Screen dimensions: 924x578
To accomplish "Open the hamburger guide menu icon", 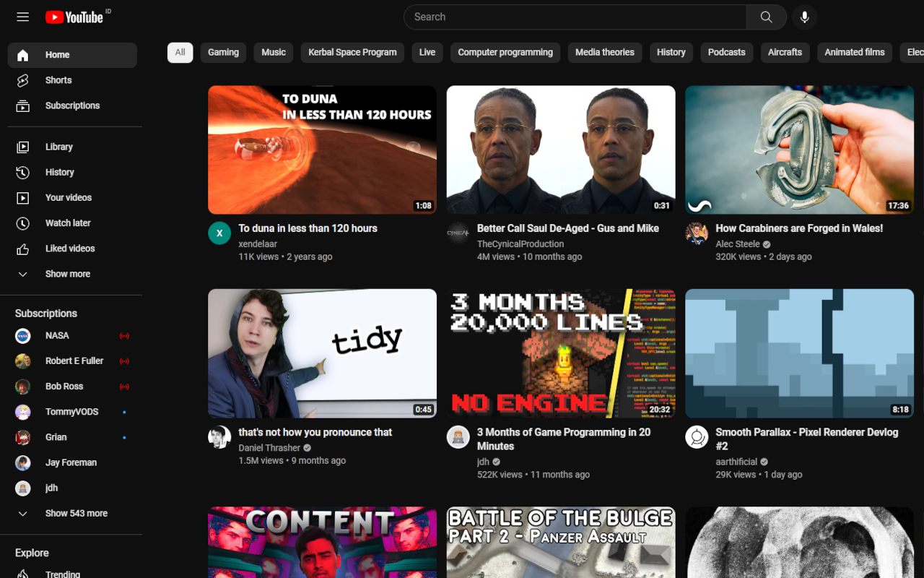I will pyautogui.click(x=23, y=17).
